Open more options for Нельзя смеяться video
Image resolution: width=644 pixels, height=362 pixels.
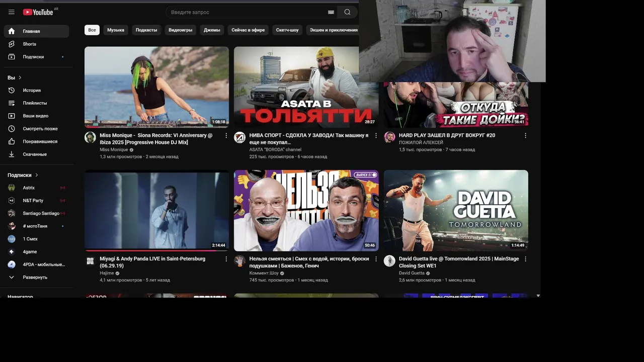(x=376, y=259)
